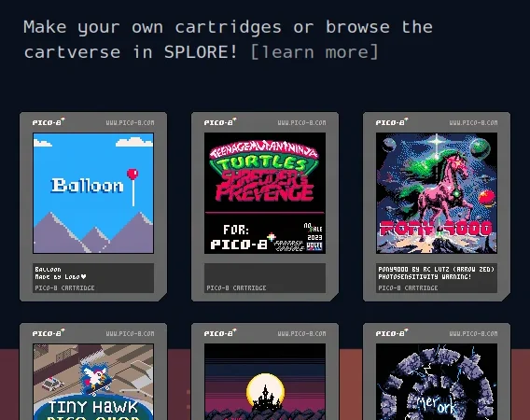
Task: Open the Turtles Shredder's Prevenge cartridge artwork
Action: pyautogui.click(x=265, y=193)
